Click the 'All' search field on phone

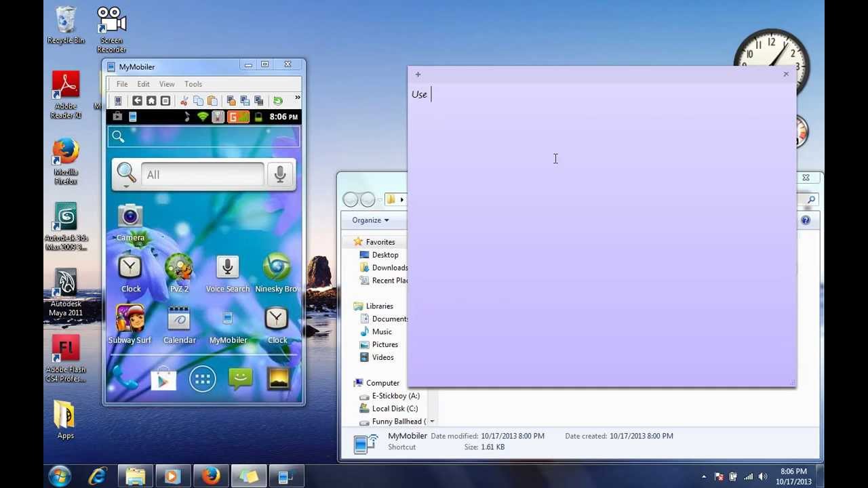click(202, 175)
